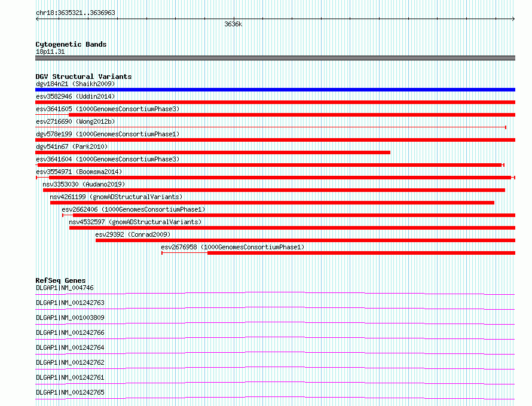Open dgv578e199 (1000GenomesConsortiumPhase1) variant label
Viewport: 532px width, 406px height.
tap(108, 134)
